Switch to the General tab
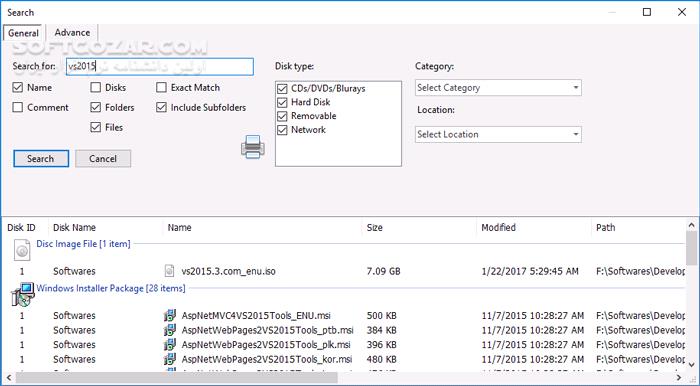The image size is (700, 386). click(x=23, y=33)
